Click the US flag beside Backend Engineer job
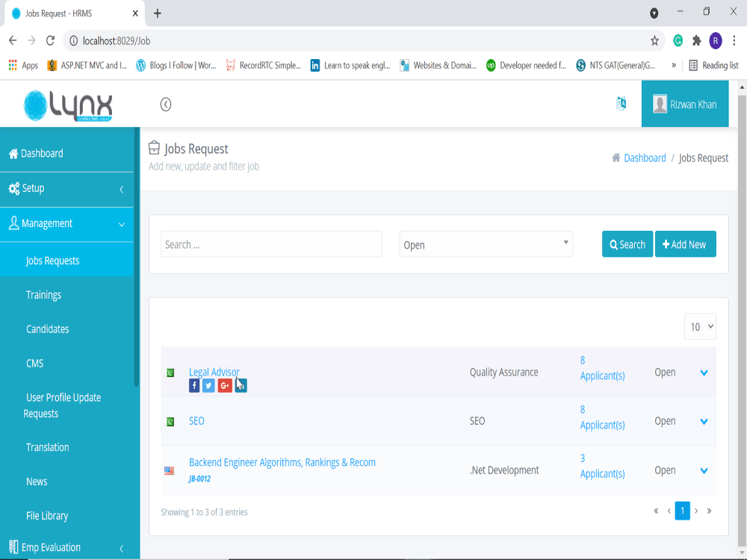Image resolution: width=747 pixels, height=560 pixels. point(169,470)
